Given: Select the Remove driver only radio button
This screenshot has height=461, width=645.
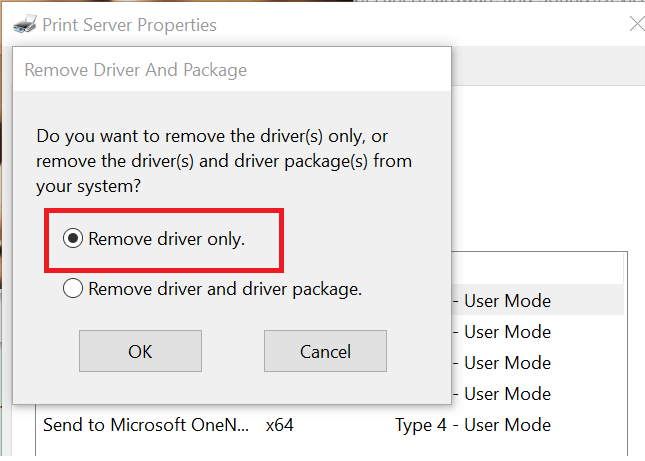Looking at the screenshot, I should click(72, 239).
